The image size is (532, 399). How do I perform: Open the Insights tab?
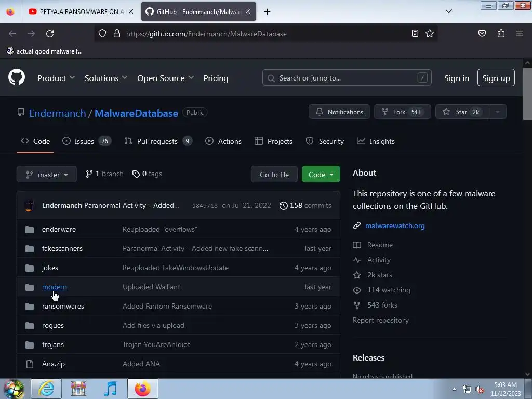(x=376, y=141)
